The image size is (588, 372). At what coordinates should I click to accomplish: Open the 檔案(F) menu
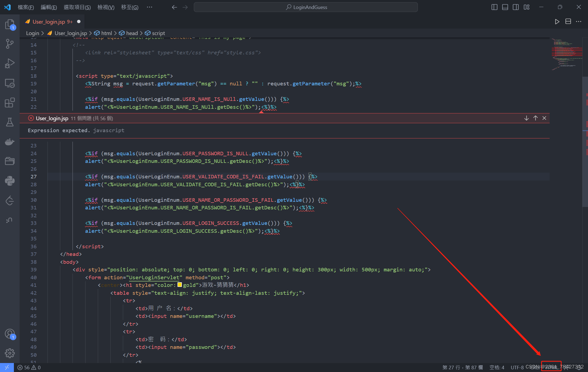tap(26, 7)
